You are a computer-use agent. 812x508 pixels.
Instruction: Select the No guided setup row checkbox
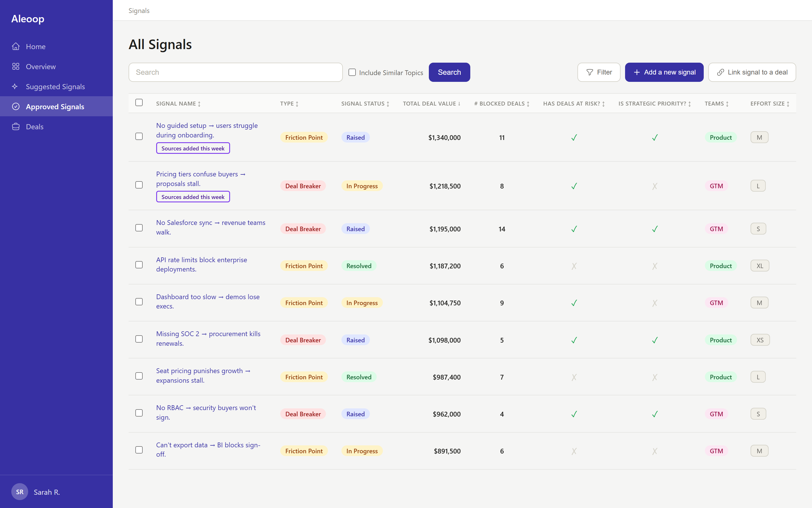click(139, 136)
